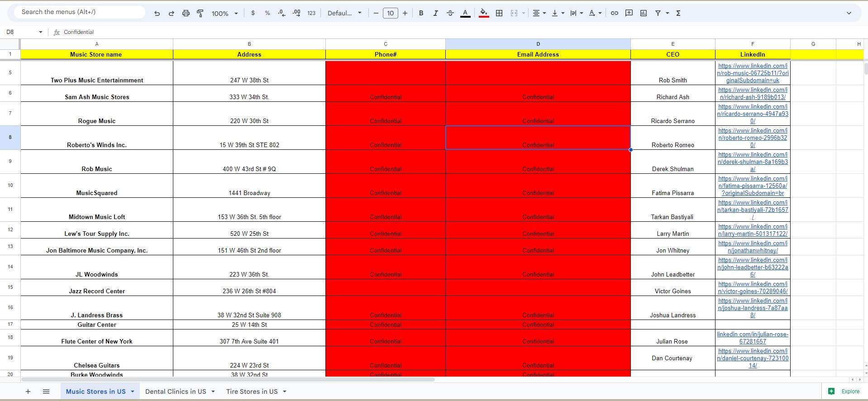Viewport: 868px width, 401px height.
Task: Format the cell as currency
Action: pos(253,13)
